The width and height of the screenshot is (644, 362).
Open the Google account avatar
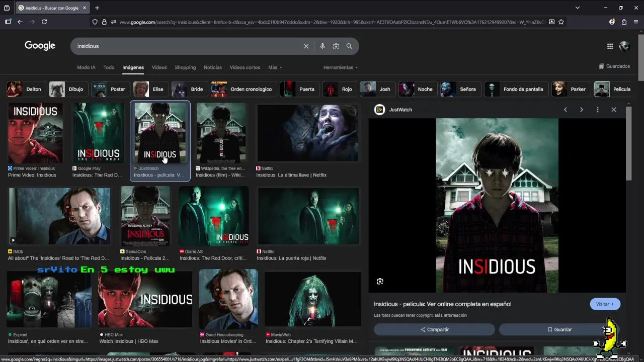(x=625, y=46)
